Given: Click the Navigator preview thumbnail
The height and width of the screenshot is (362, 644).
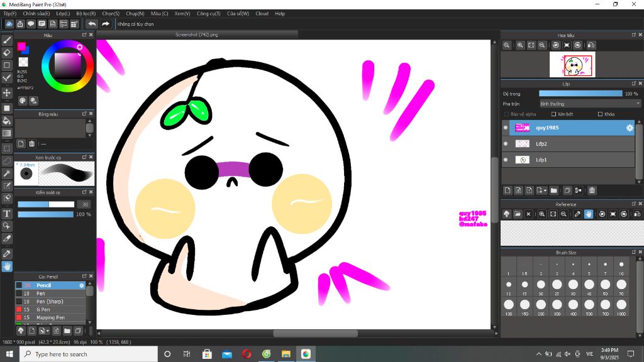Looking at the screenshot, I should click(572, 65).
